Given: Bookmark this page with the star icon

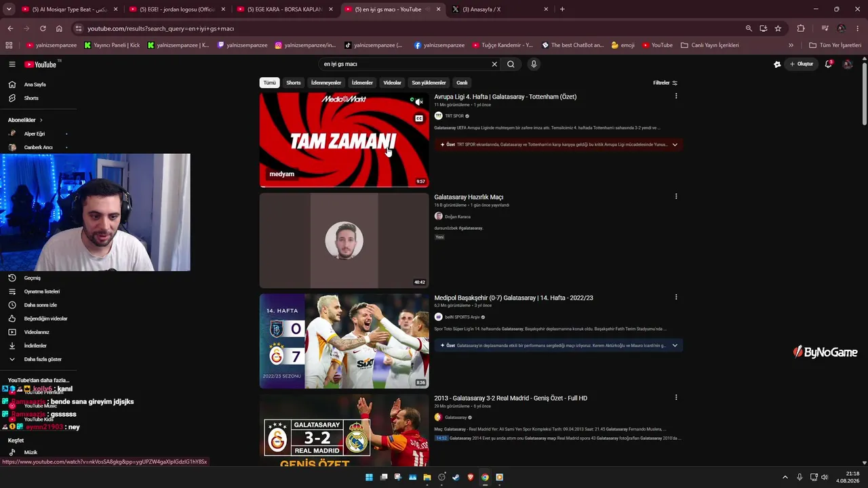Looking at the screenshot, I should (x=778, y=28).
